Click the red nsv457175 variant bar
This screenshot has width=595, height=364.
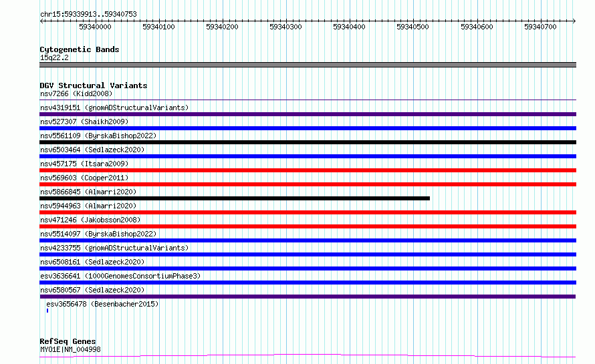click(x=308, y=170)
